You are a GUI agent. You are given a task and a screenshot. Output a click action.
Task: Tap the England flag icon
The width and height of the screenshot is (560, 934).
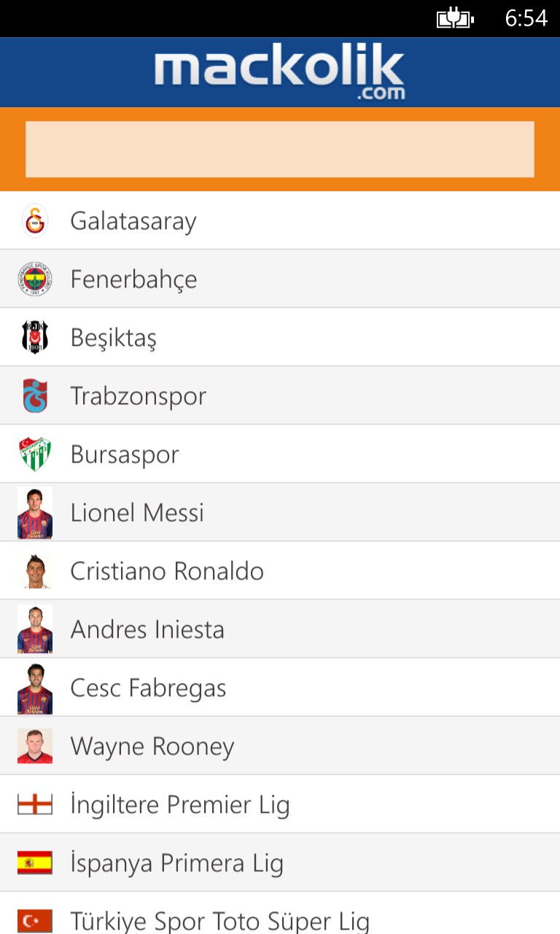coord(35,804)
